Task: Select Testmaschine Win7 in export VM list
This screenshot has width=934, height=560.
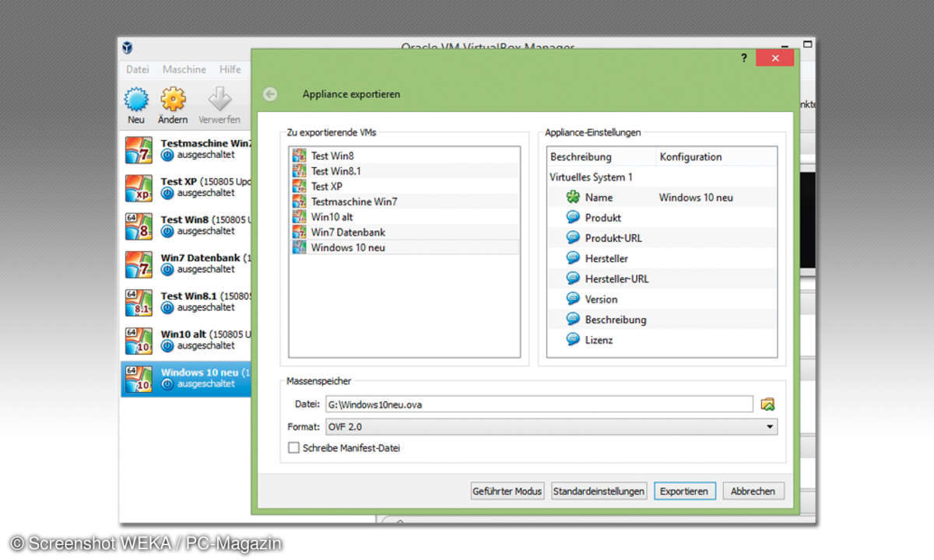Action: 403,201
